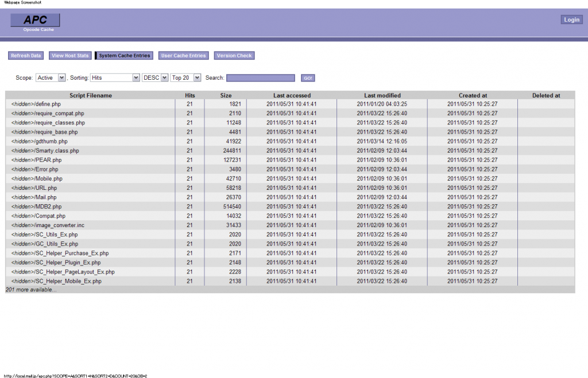Focus the Search input field
Viewport: 588px width, 378px height.
point(261,77)
